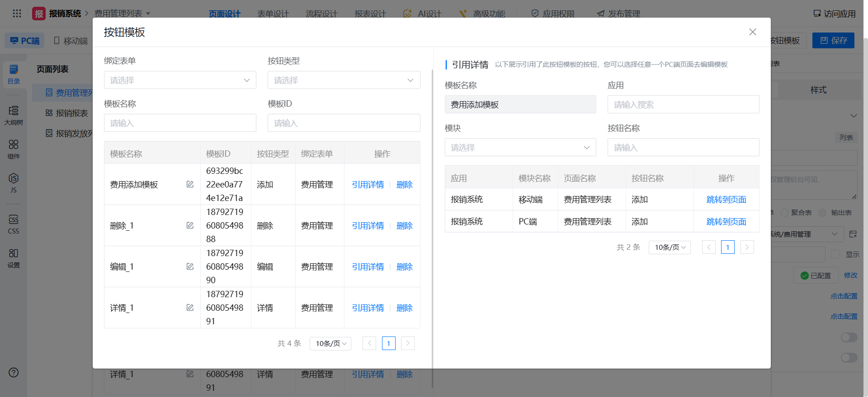The width and height of the screenshot is (868, 397).
Task: Expand the 按钮类型 dropdown
Action: coord(344,80)
